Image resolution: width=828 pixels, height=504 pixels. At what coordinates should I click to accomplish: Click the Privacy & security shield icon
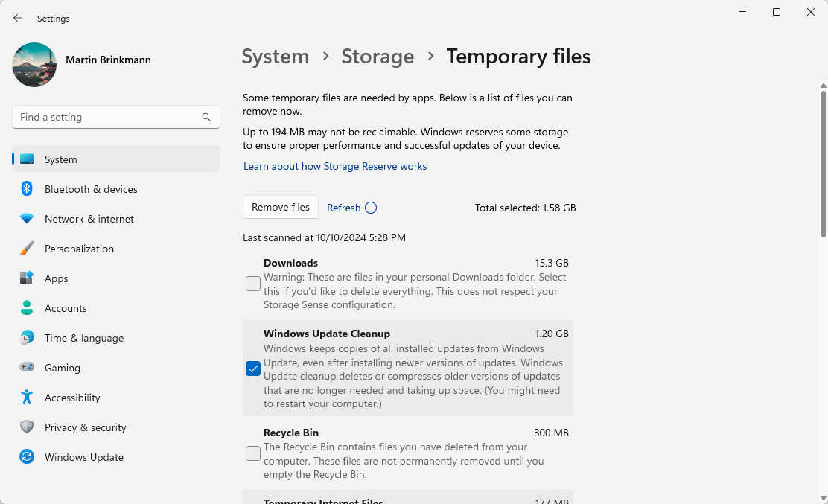coord(27,427)
